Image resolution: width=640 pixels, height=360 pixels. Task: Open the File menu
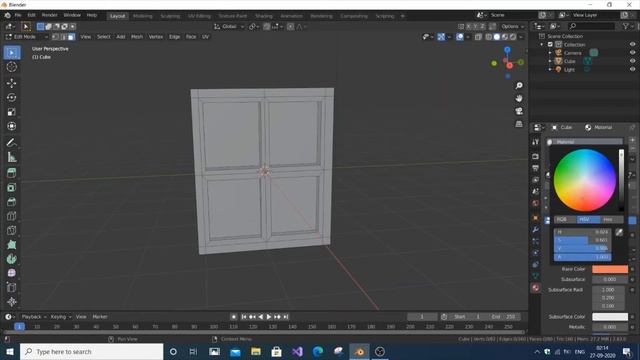[x=18, y=16]
